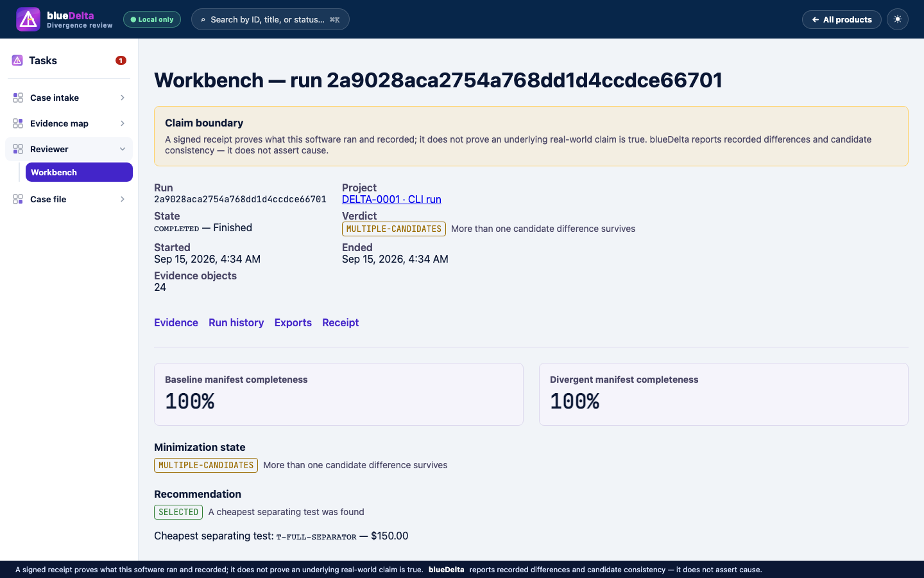Click the Tasks heading in sidebar
The image size is (924, 578).
[x=43, y=60]
